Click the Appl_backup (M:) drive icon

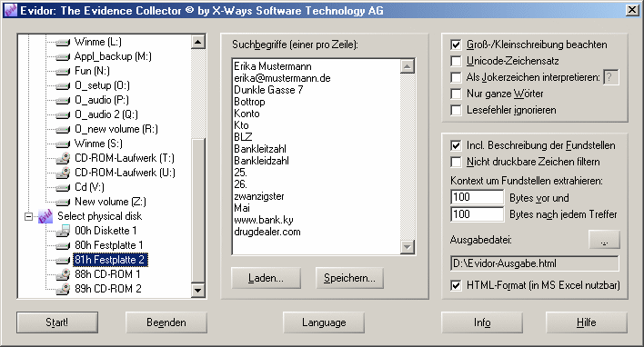(63, 56)
